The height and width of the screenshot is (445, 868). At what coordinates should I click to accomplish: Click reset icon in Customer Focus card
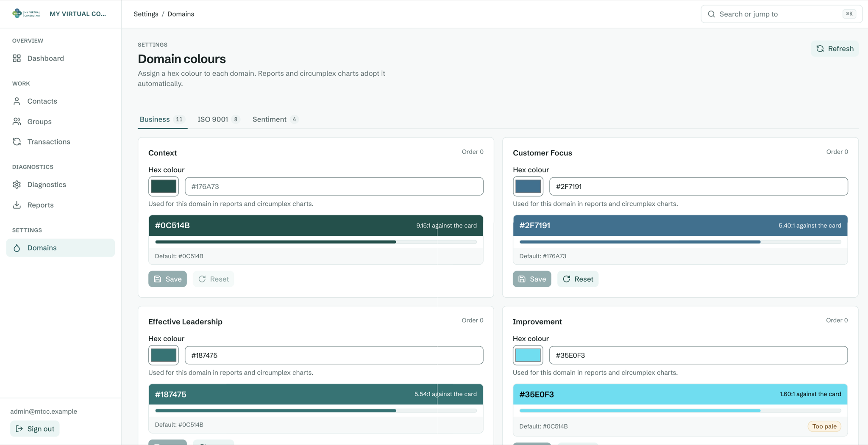[x=567, y=279]
